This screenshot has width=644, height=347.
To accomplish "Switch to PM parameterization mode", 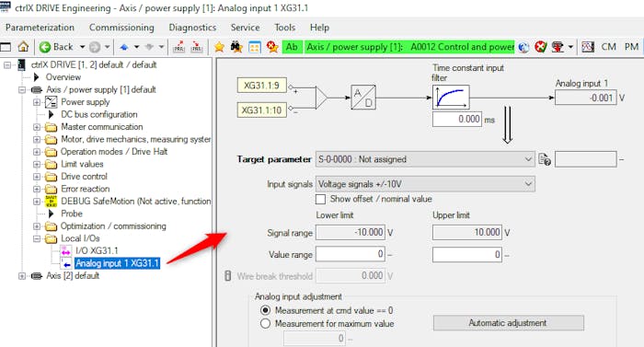I will pos(631,47).
